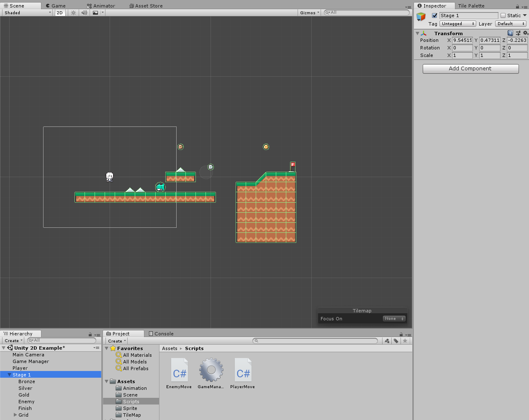This screenshot has width=529, height=420.
Task: Select Finish object in Hierarchy
Action: coord(25,408)
